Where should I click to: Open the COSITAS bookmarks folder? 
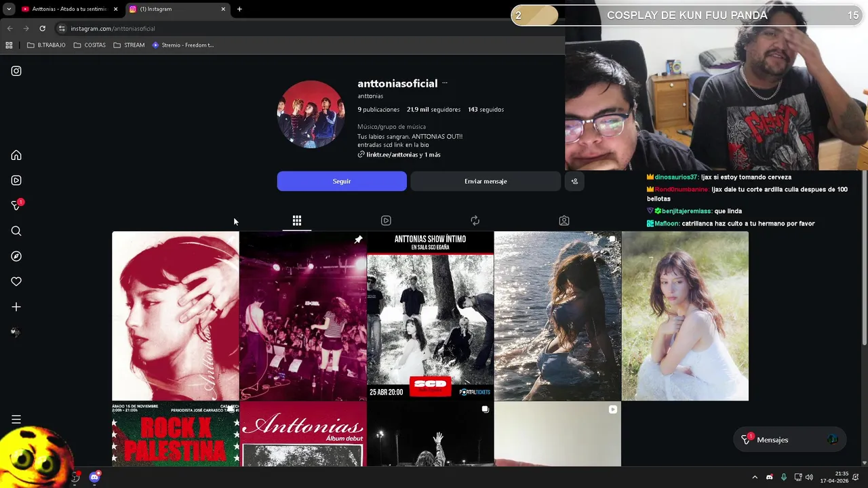tap(90, 45)
